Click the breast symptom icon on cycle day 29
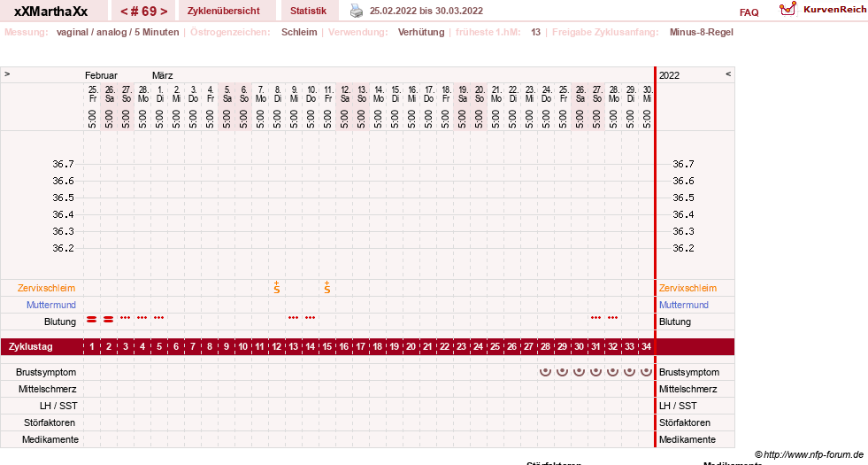868x465 pixels. click(x=562, y=371)
